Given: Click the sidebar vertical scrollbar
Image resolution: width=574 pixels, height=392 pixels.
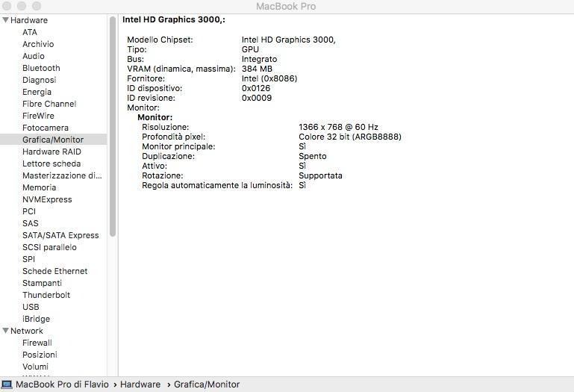Looking at the screenshot, I should 113,126.
